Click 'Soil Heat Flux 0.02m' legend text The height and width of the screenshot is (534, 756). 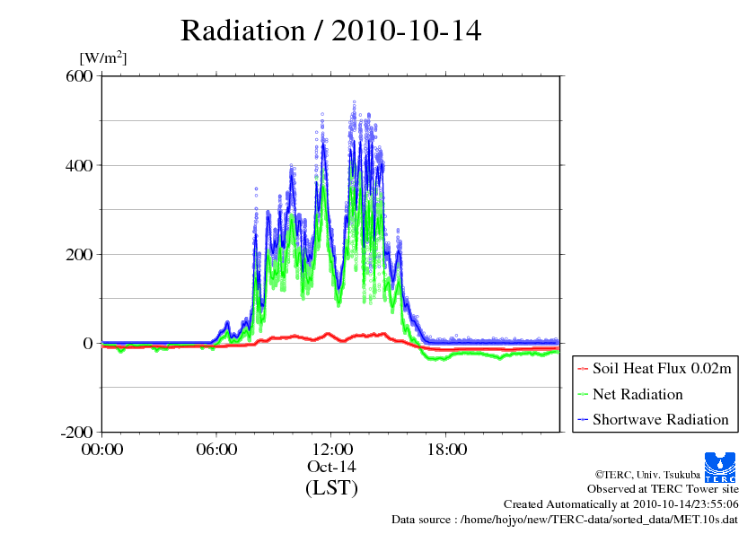662,369
